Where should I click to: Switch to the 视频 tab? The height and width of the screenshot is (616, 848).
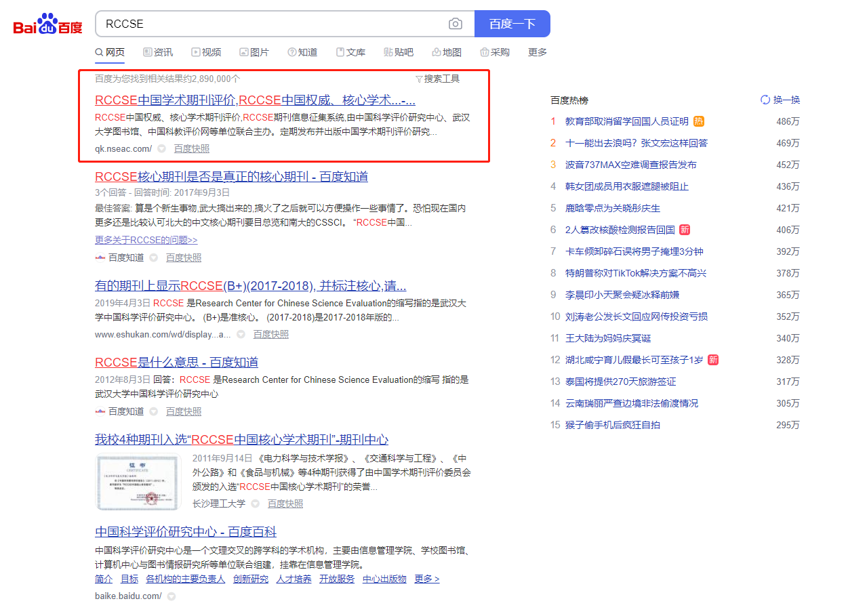pyautogui.click(x=206, y=52)
